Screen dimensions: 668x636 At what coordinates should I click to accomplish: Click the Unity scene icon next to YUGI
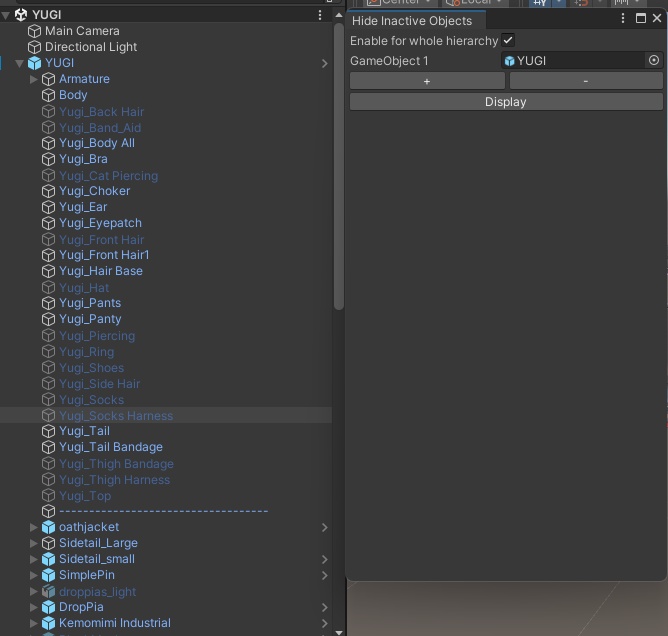coord(20,15)
